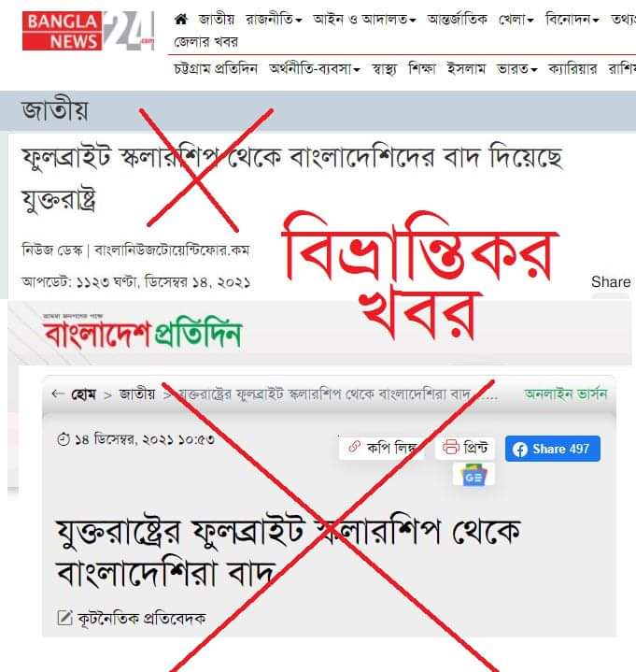Open the আন্তর্জাতিক menu item
This screenshot has height=672, width=636.
(x=457, y=20)
